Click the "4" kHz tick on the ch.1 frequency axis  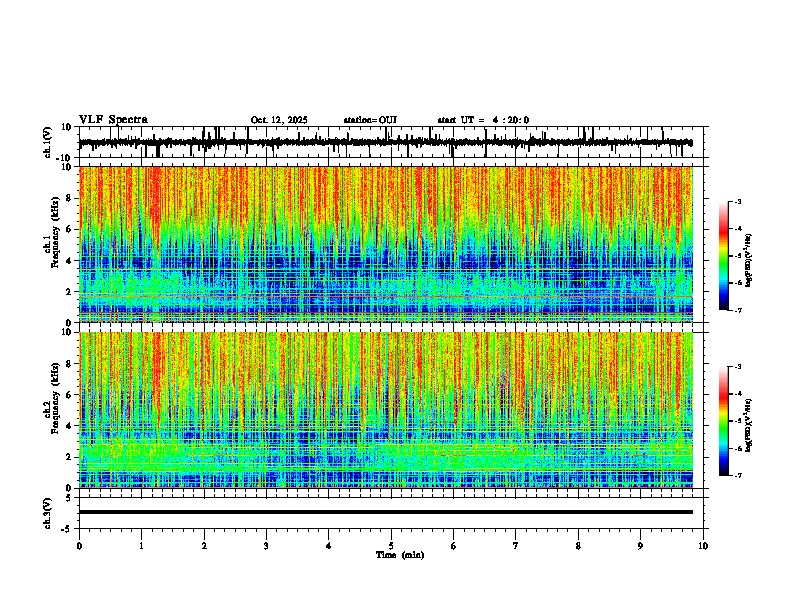click(69, 261)
